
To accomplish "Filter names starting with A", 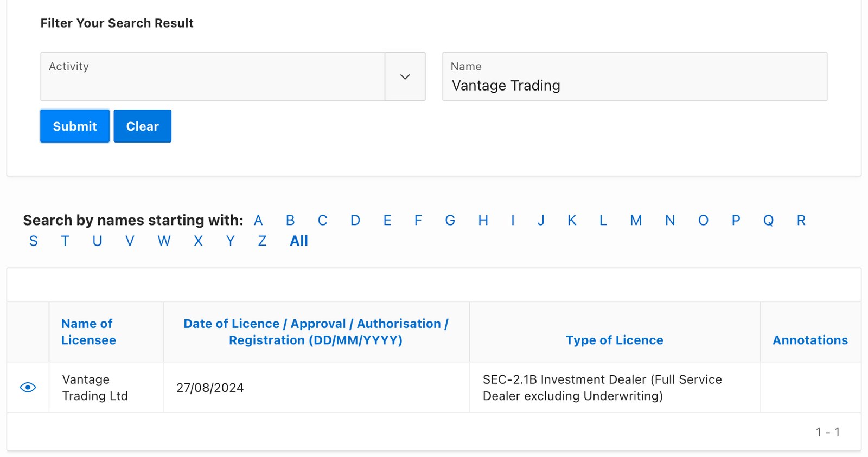I will pos(258,220).
